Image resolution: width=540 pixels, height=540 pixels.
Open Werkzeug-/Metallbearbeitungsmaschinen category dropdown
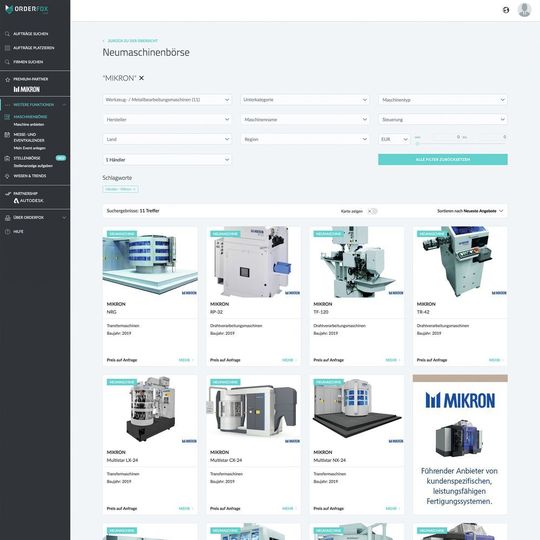coord(167,100)
